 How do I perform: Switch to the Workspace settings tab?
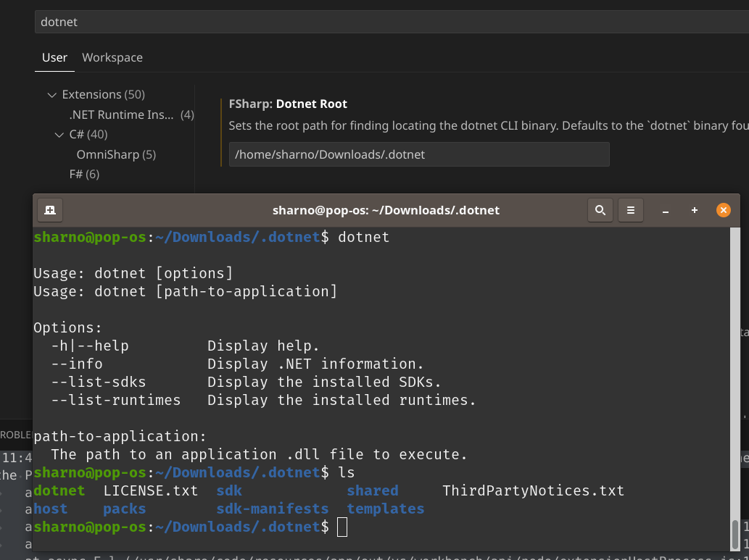(112, 57)
